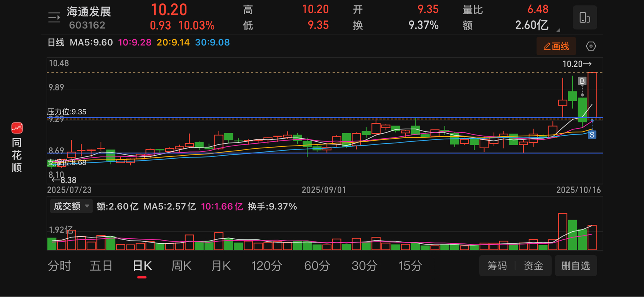The height and width of the screenshot is (297, 644).
Task: Switch to 120分 chart period
Action: point(267,266)
